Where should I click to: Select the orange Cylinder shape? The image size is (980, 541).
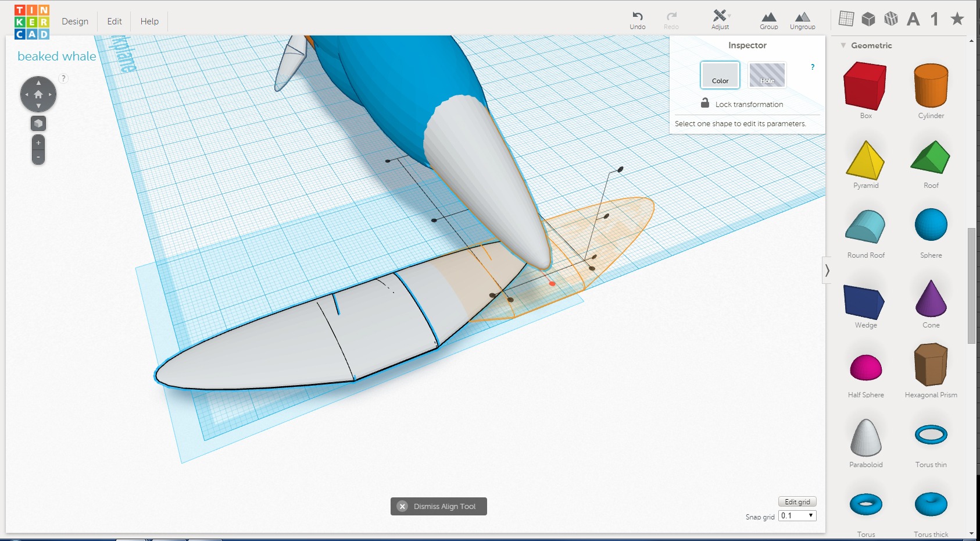[931, 86]
